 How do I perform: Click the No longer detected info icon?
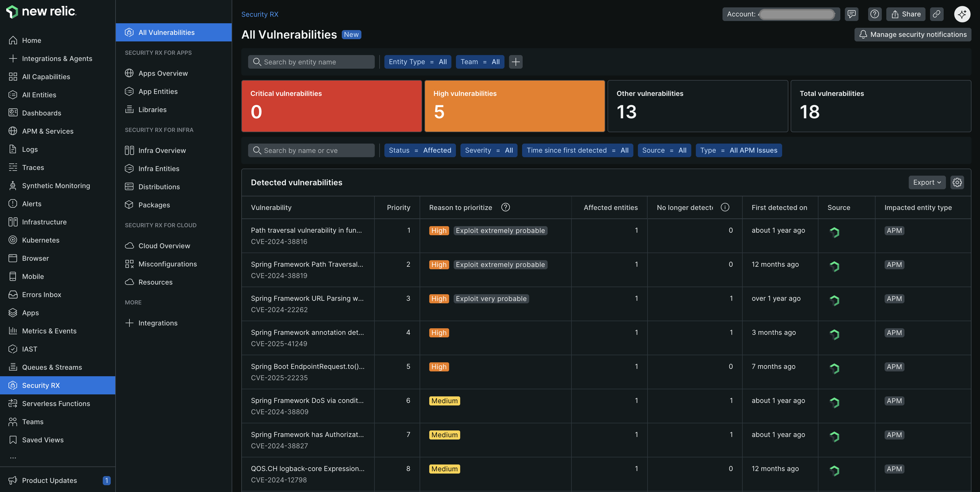[725, 207]
